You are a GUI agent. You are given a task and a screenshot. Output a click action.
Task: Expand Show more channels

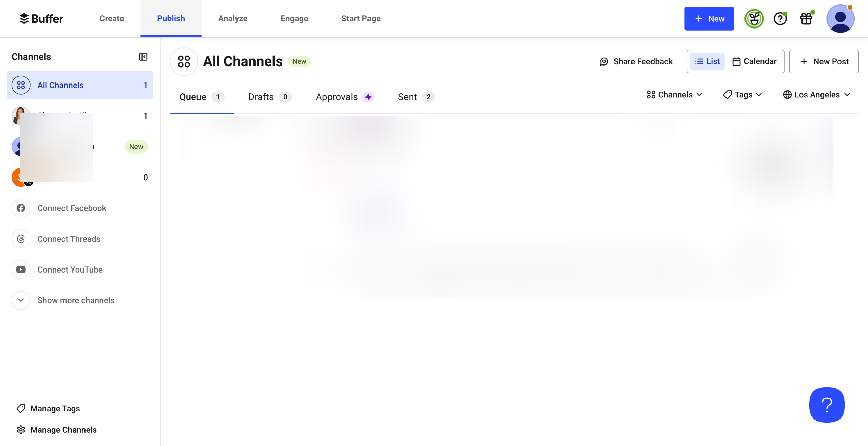75,300
